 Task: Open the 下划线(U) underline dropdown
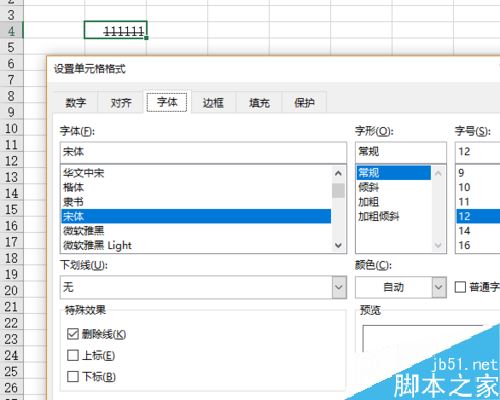point(339,287)
